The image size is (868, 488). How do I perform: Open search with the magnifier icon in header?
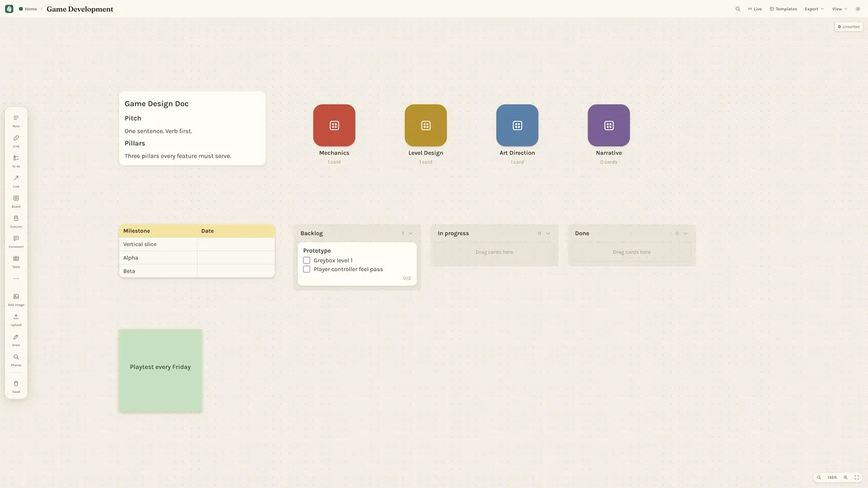[x=738, y=9]
